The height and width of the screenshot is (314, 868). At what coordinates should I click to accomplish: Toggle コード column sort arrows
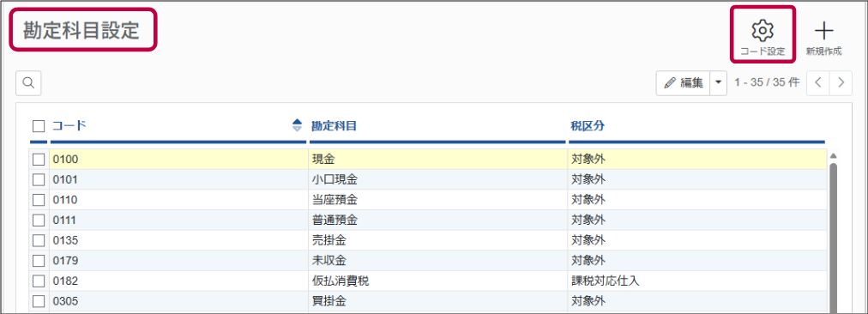298,125
